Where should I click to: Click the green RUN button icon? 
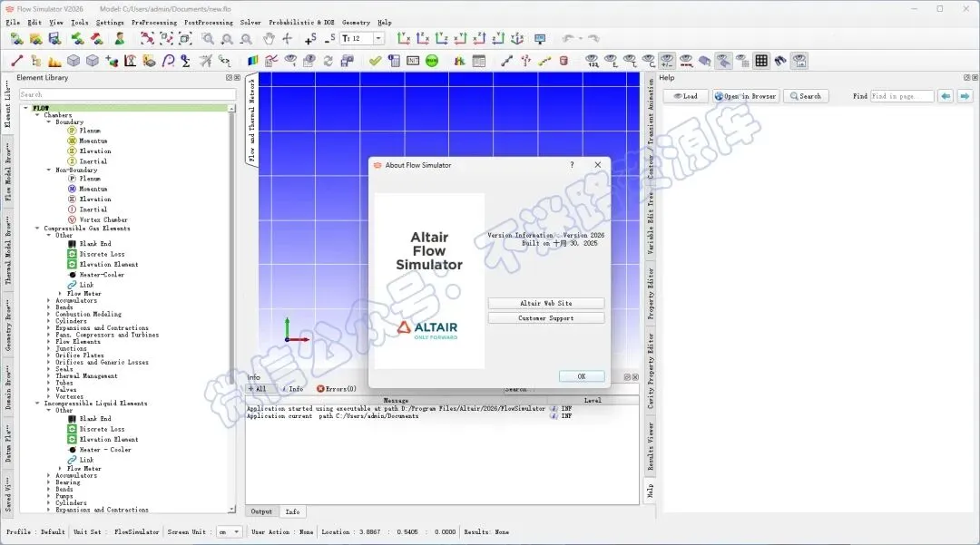tap(432, 61)
